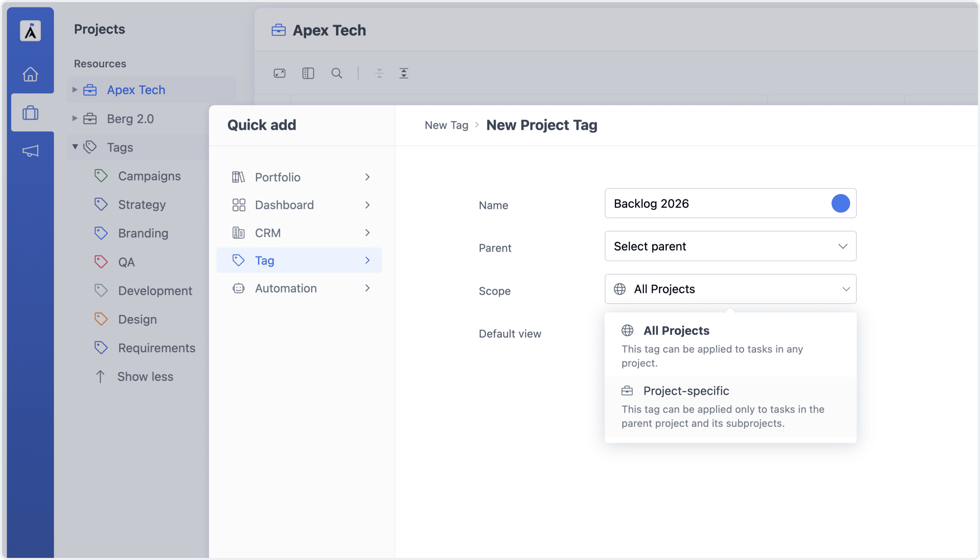Click the expand all rows icon
This screenshot has height=560, width=980.
coord(404,73)
